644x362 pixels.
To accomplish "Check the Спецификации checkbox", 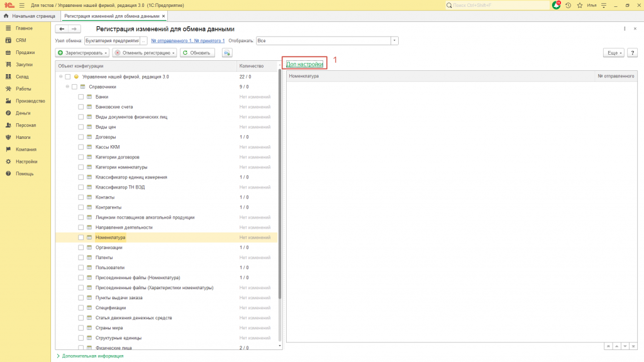I will tap(81, 308).
